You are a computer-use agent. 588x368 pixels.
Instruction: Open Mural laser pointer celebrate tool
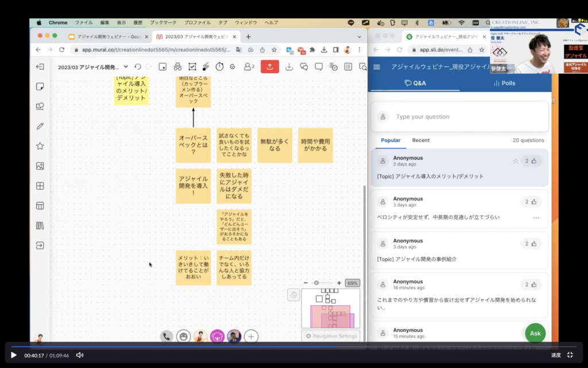pos(206,67)
